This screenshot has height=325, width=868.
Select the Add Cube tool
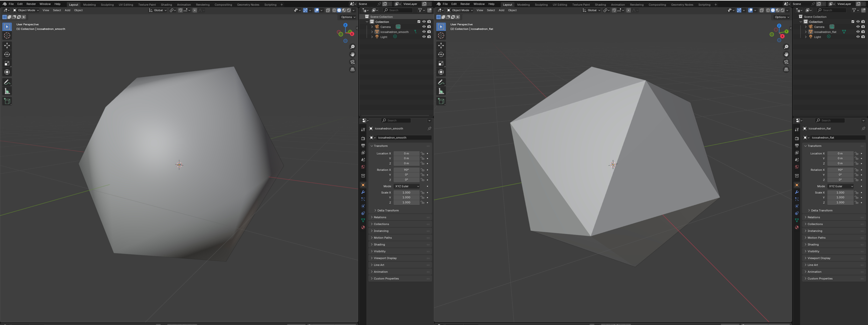7,101
